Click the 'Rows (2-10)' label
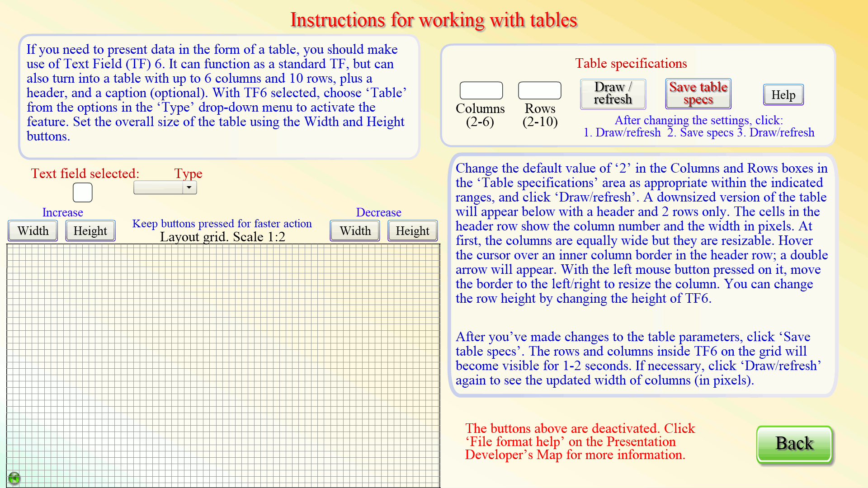Screen dimensions: 868x488 [540, 115]
